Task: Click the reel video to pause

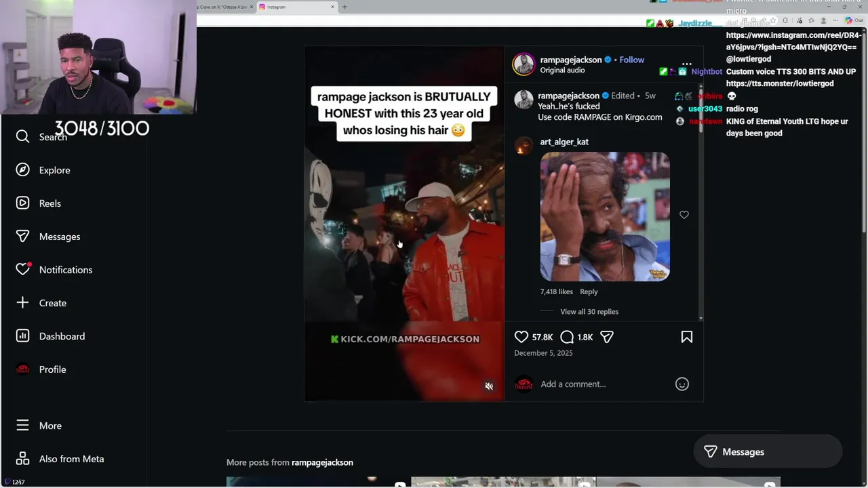Action: 404,224
